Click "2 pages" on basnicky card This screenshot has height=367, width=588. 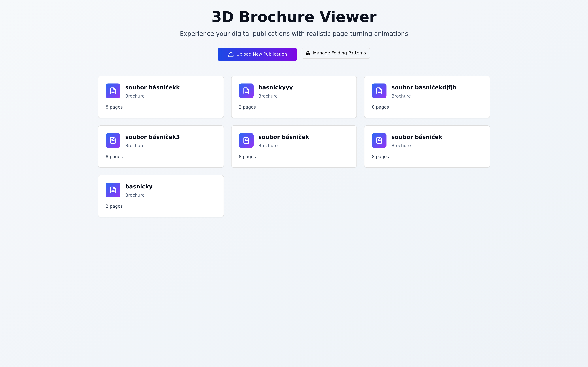114,206
